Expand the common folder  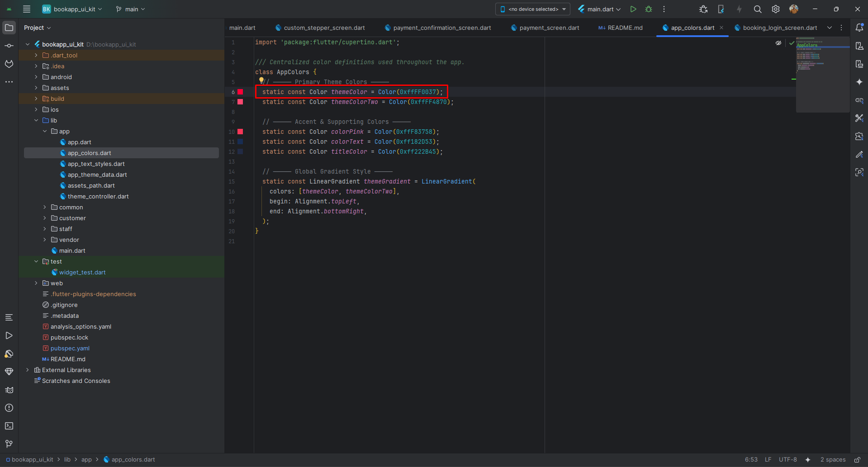[45, 207]
